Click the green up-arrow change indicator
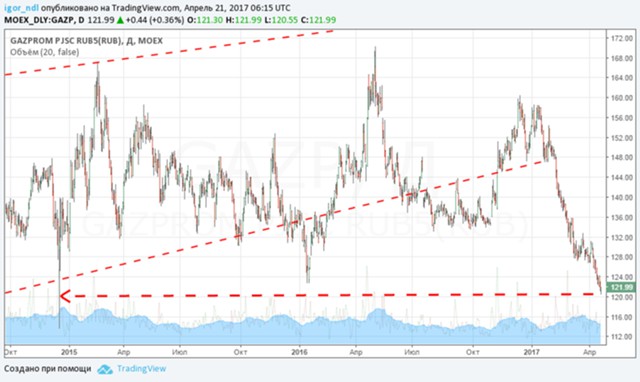Viewport: 640px width, 382px height. tap(120, 20)
